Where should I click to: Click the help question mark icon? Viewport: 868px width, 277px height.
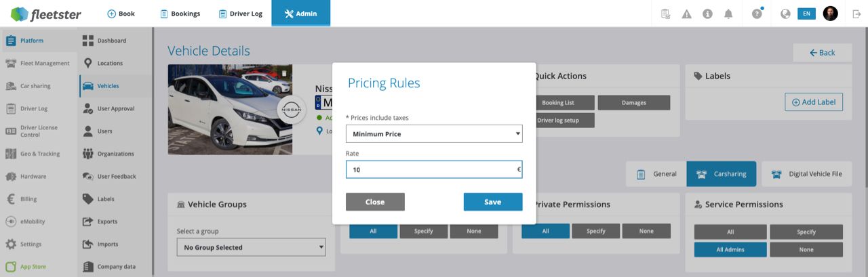(x=757, y=14)
